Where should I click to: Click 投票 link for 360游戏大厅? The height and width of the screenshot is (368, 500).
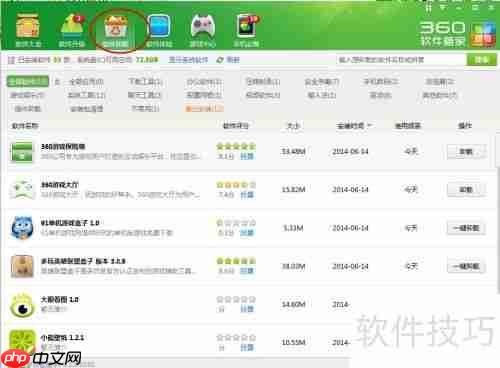(247, 195)
